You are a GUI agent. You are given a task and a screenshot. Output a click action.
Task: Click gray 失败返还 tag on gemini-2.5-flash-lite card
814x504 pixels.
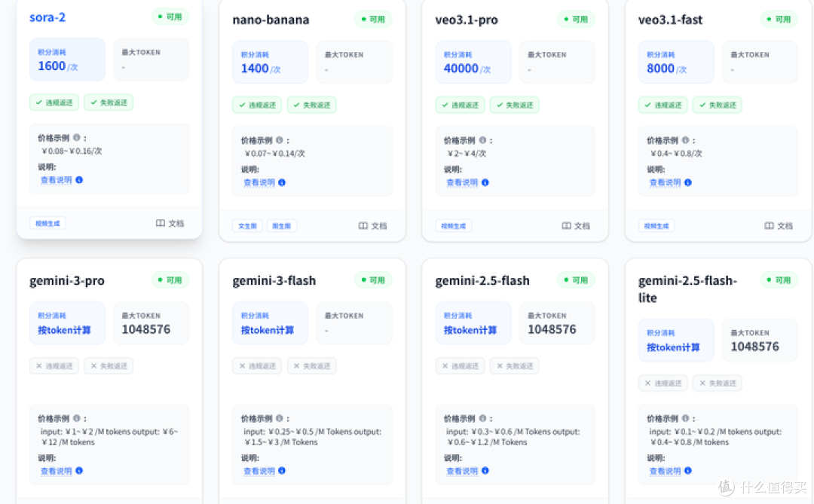(x=718, y=383)
